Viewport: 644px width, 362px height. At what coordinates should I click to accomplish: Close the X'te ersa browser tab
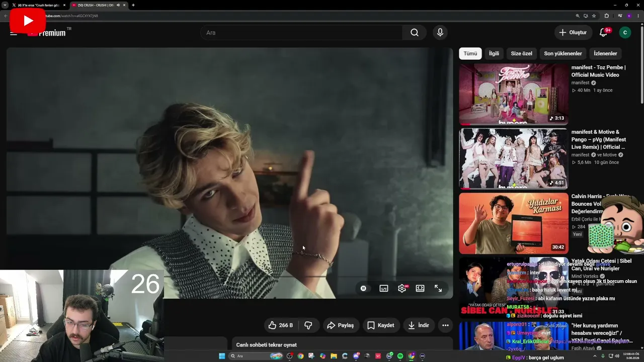click(x=64, y=5)
